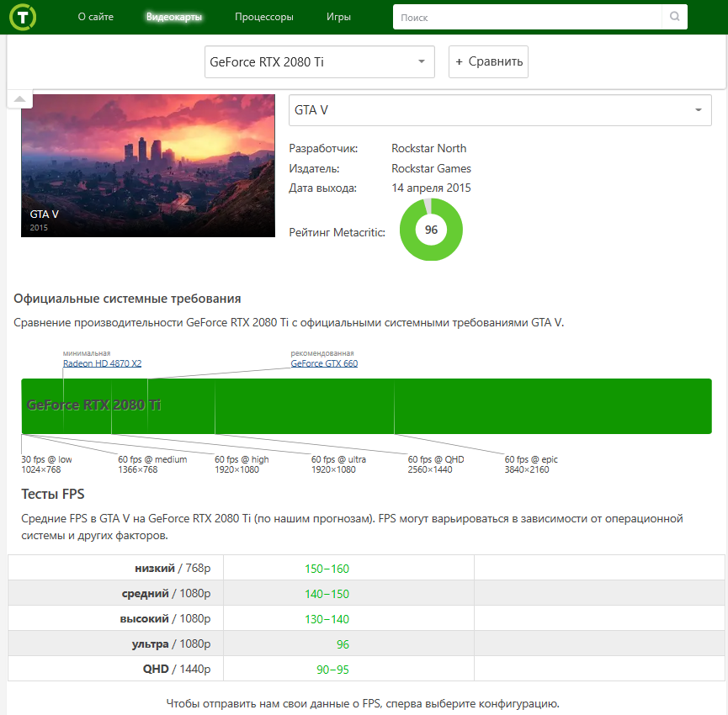Click the '96' ultra FPS value
This screenshot has height=715, width=728.
(343, 644)
